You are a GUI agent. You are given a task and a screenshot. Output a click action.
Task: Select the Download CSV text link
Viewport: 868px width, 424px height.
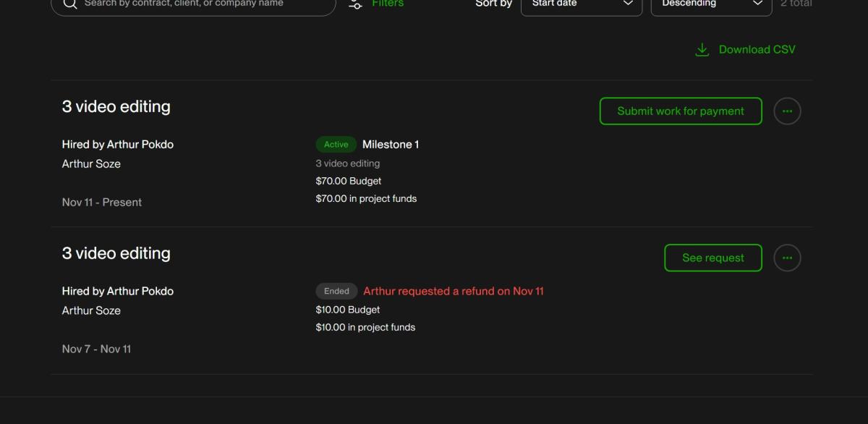coord(757,50)
